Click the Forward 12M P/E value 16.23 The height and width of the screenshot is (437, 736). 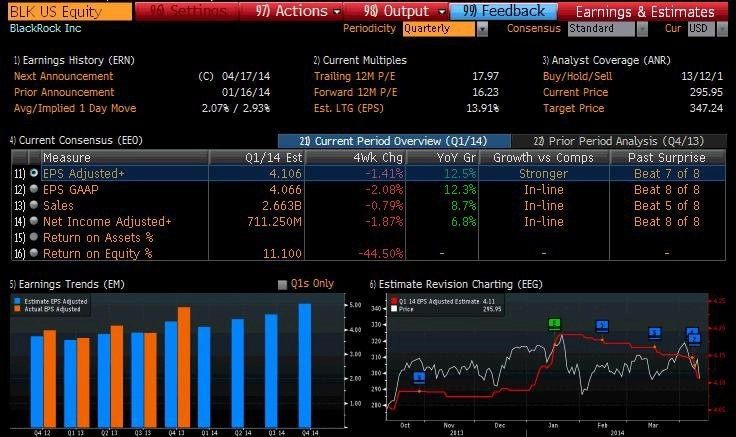[485, 92]
